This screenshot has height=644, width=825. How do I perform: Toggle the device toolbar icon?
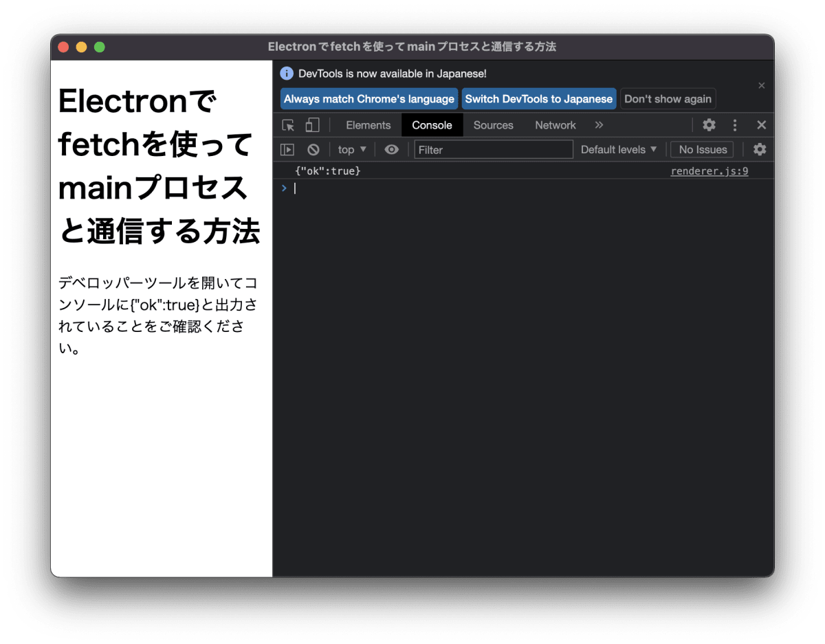[x=312, y=125]
